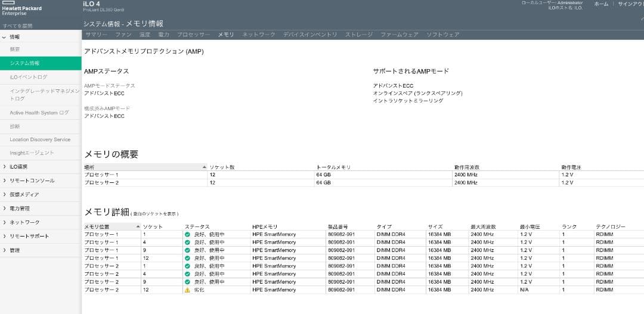
Task: Collapse the 情報 section in sidebar
Action: coord(4,37)
